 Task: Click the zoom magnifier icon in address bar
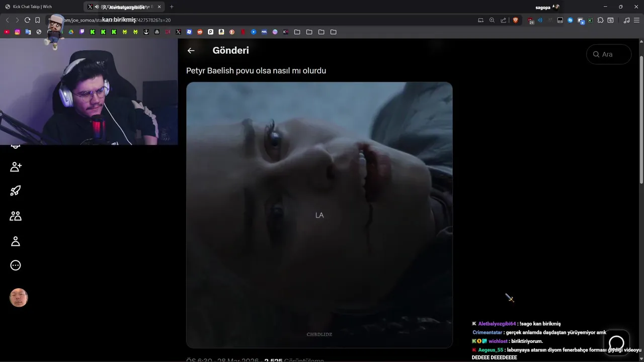pos(492,20)
